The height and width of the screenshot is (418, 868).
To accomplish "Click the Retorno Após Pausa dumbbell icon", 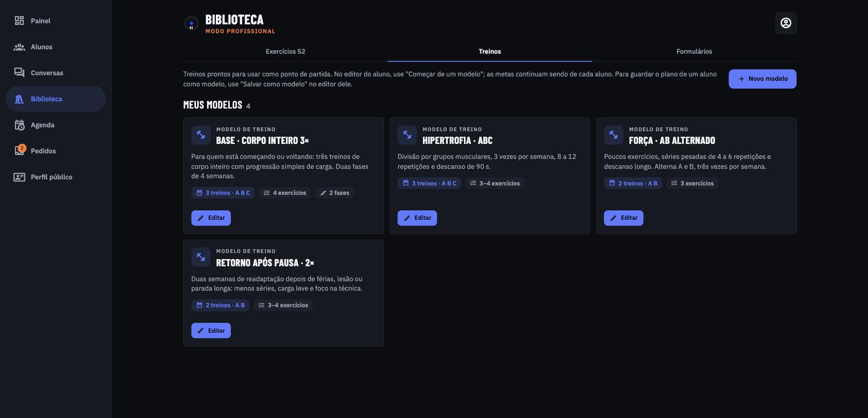I will click(x=201, y=257).
